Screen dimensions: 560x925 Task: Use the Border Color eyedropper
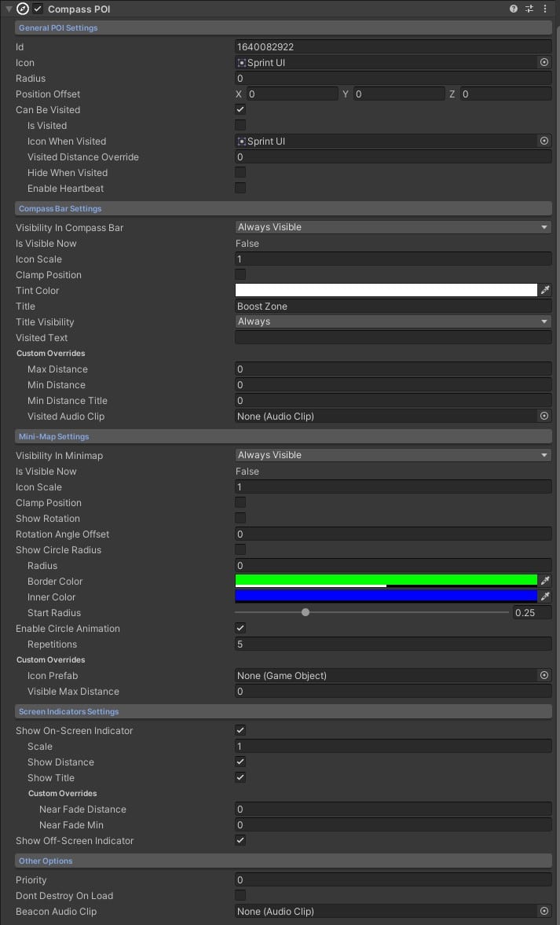545,582
